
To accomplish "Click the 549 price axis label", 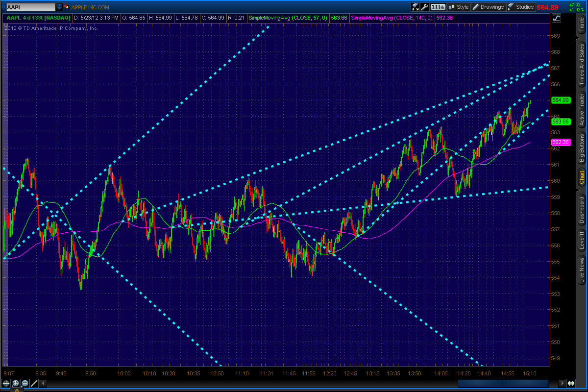I will pyautogui.click(x=555, y=359).
